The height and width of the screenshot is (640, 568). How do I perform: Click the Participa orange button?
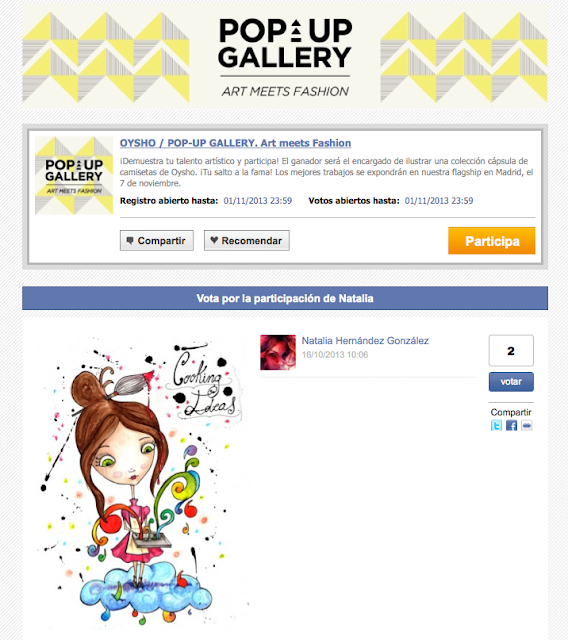[x=491, y=241]
